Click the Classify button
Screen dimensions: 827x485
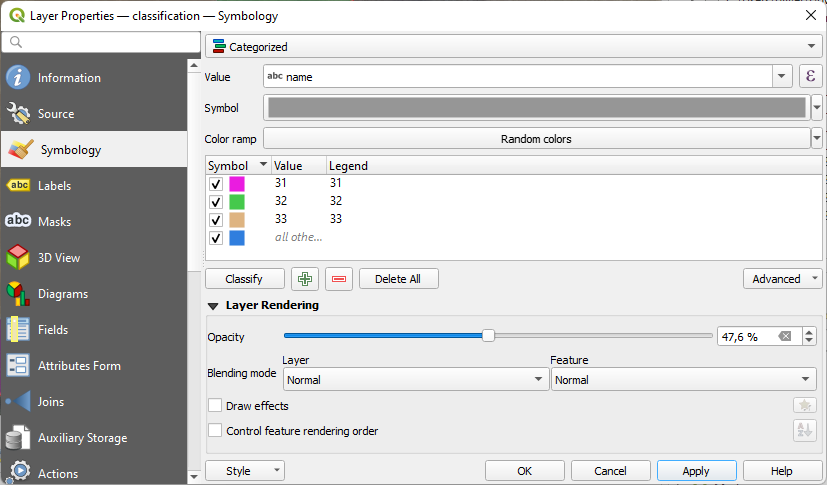[244, 279]
